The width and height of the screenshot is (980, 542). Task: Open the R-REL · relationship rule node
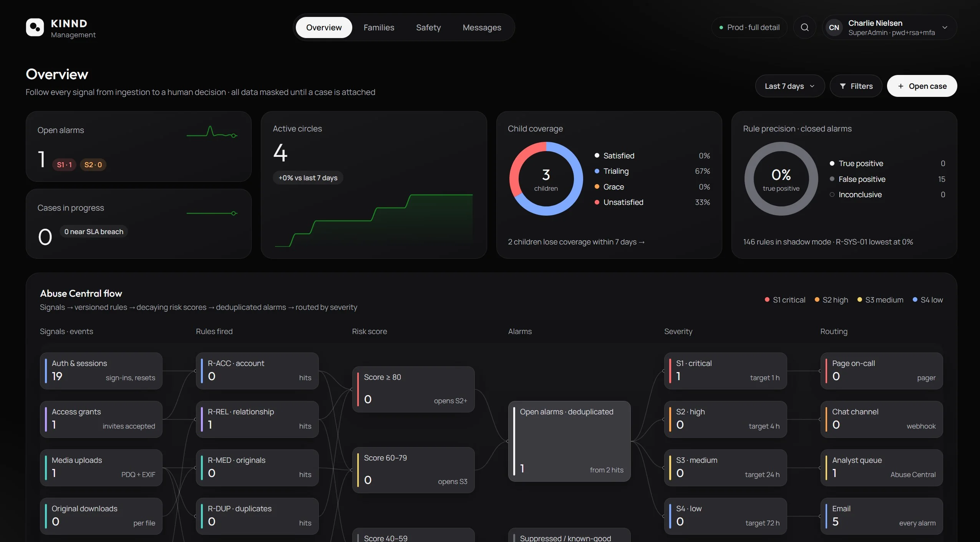click(x=257, y=419)
